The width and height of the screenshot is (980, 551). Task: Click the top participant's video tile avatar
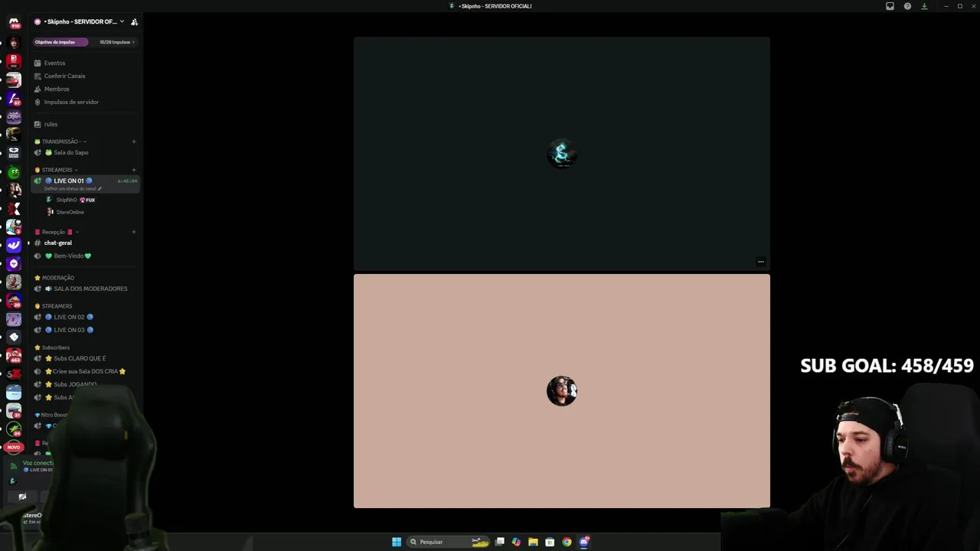(562, 154)
